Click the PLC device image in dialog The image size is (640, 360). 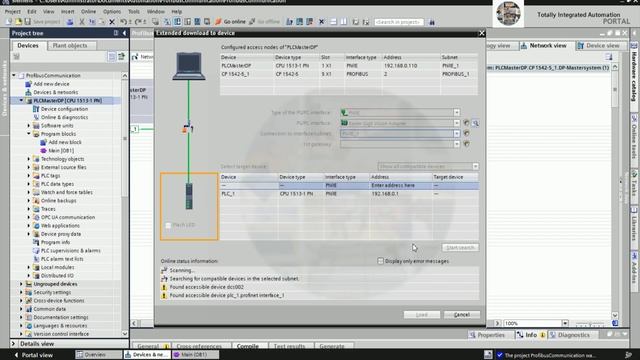click(189, 196)
